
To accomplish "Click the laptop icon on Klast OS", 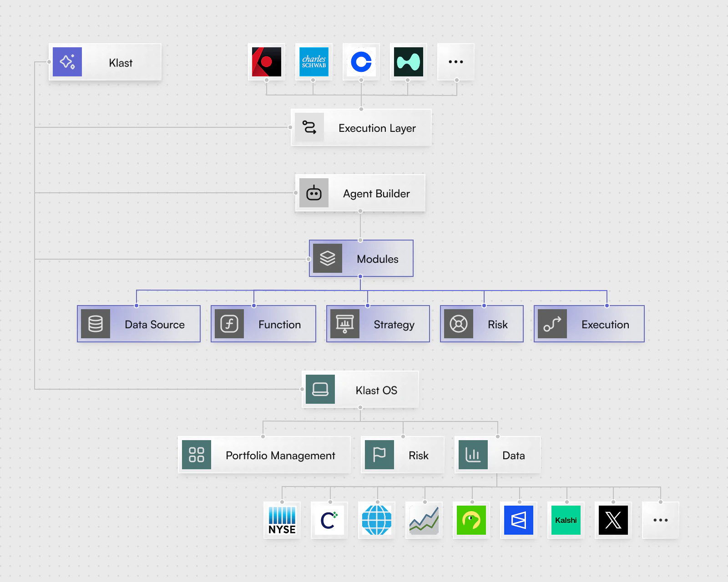I will pyautogui.click(x=320, y=389).
